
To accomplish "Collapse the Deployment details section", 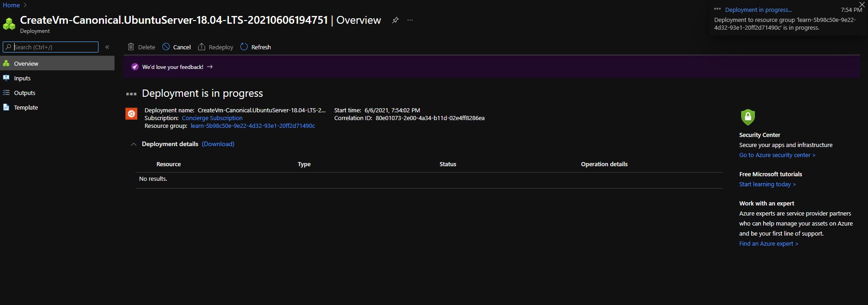I will (x=134, y=144).
